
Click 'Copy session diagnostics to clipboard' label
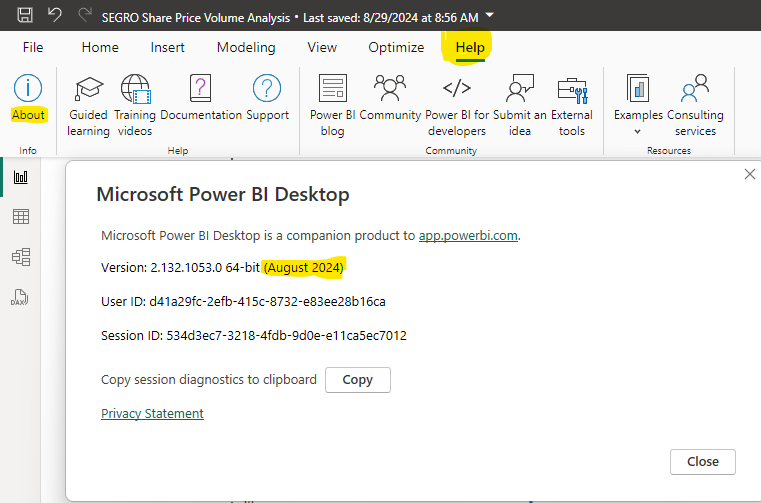point(209,379)
